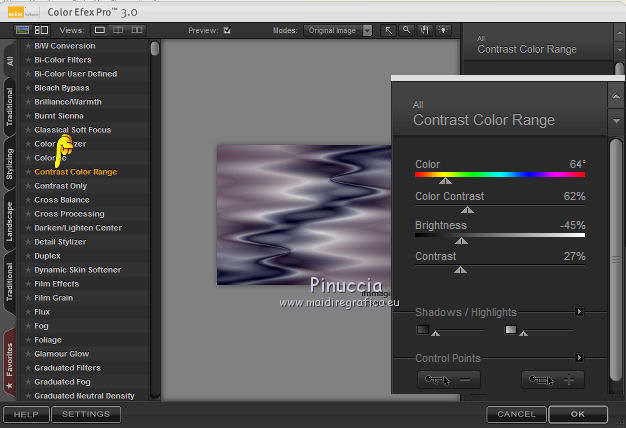This screenshot has height=428, width=626.
Task: Click the down arrow beside Contrast Color Range title
Action: [x=616, y=120]
